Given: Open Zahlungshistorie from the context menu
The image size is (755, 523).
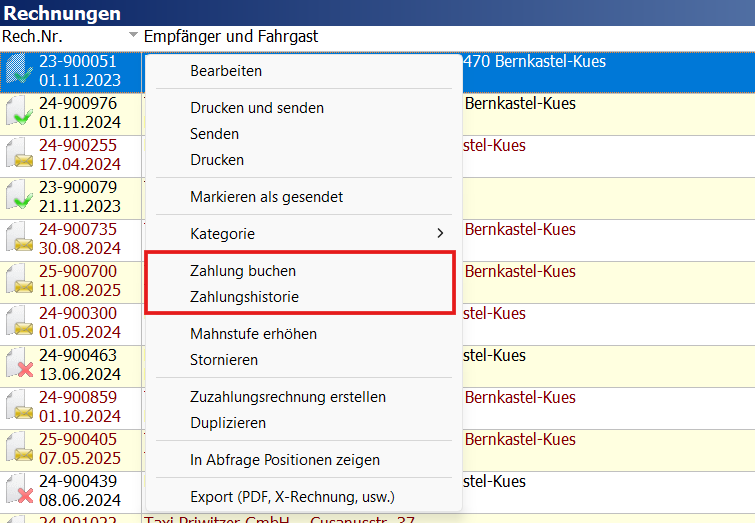Looking at the screenshot, I should pyautogui.click(x=244, y=297).
